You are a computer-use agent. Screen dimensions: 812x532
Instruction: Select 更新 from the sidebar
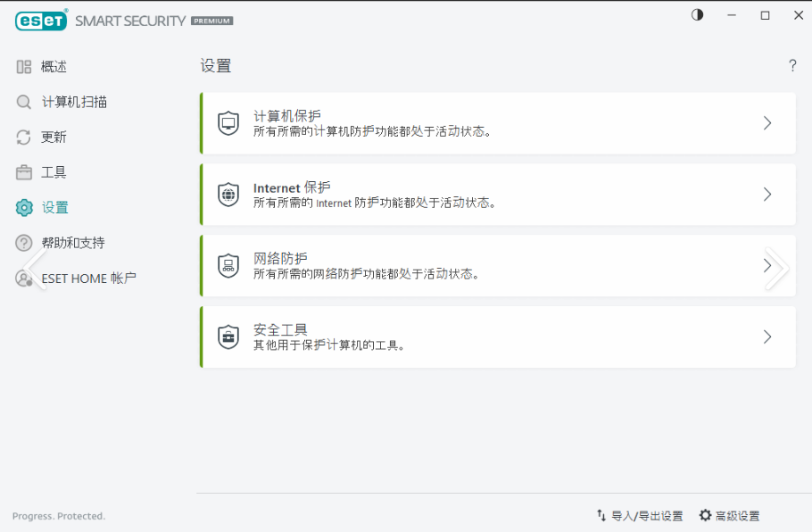[54, 137]
